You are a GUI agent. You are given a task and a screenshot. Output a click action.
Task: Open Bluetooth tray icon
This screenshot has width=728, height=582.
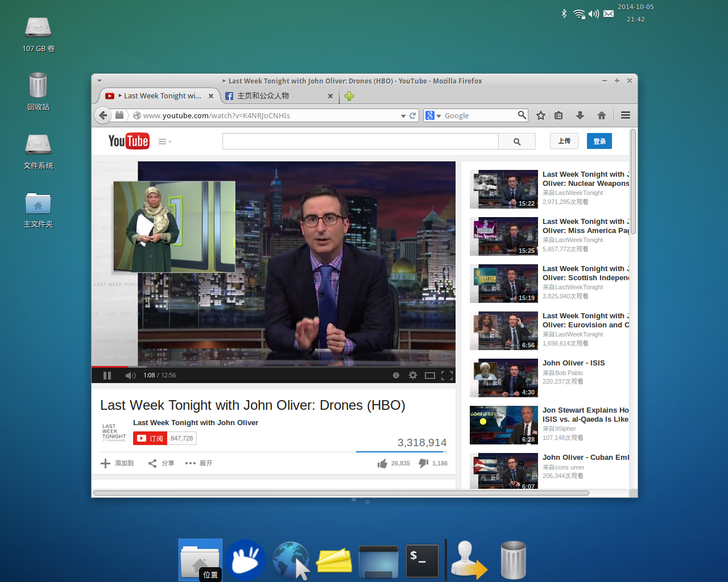tap(564, 14)
